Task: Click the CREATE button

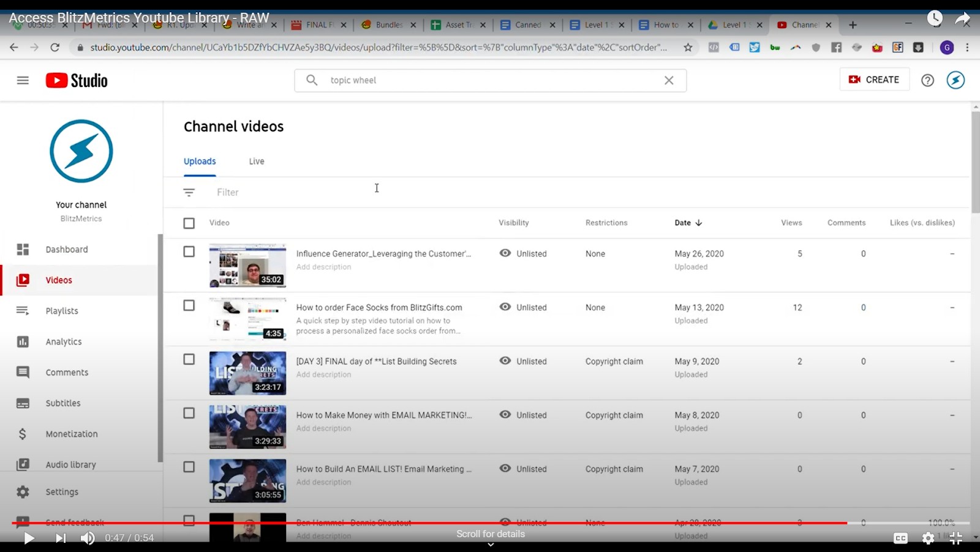Action: (x=874, y=80)
